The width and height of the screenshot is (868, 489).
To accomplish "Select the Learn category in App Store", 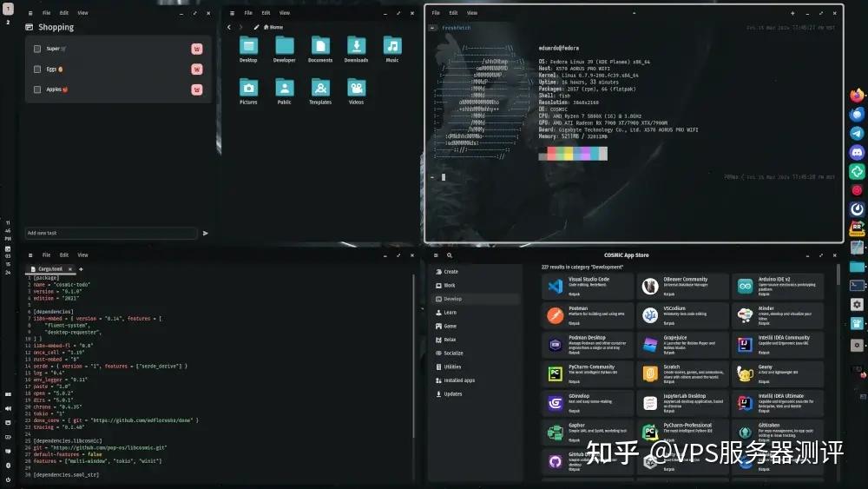I will [x=475, y=313].
